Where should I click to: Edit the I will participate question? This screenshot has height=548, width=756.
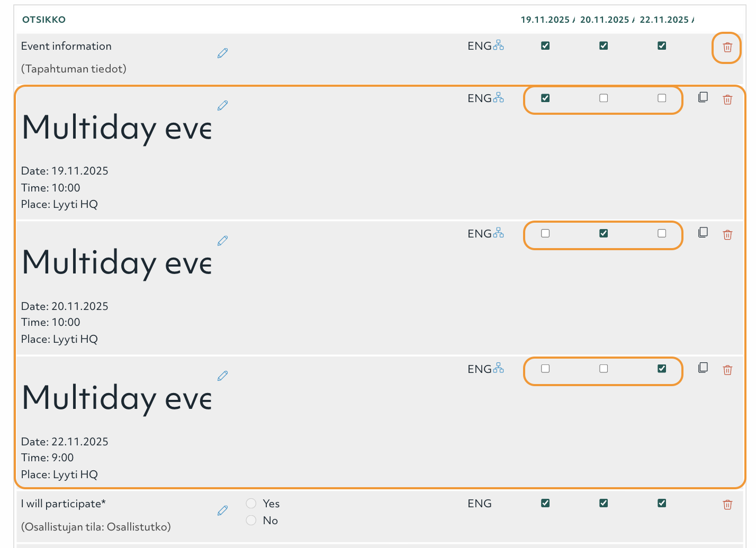pyautogui.click(x=222, y=510)
